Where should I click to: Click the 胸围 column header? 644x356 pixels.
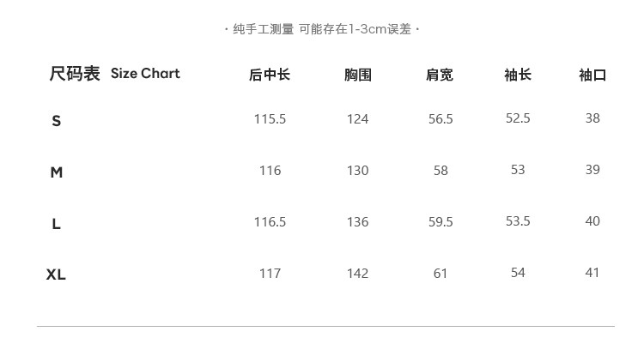point(357,75)
